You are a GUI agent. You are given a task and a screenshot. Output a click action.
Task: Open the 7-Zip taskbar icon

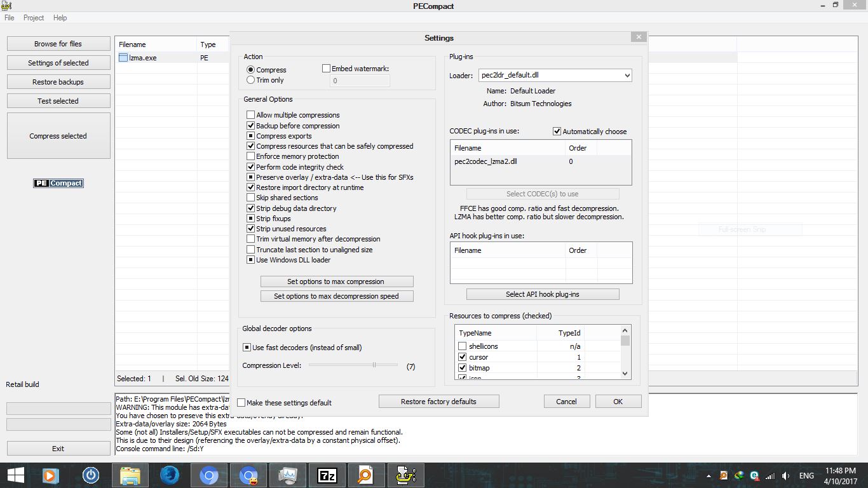327,475
